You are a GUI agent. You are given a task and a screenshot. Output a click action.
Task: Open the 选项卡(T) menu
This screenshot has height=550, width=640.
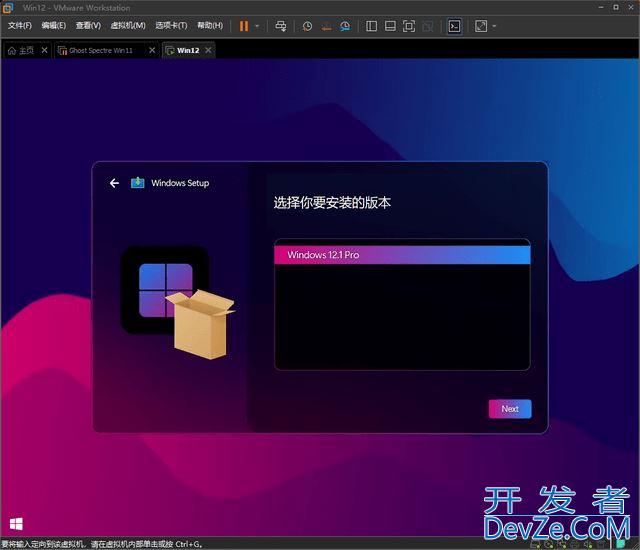(171, 25)
